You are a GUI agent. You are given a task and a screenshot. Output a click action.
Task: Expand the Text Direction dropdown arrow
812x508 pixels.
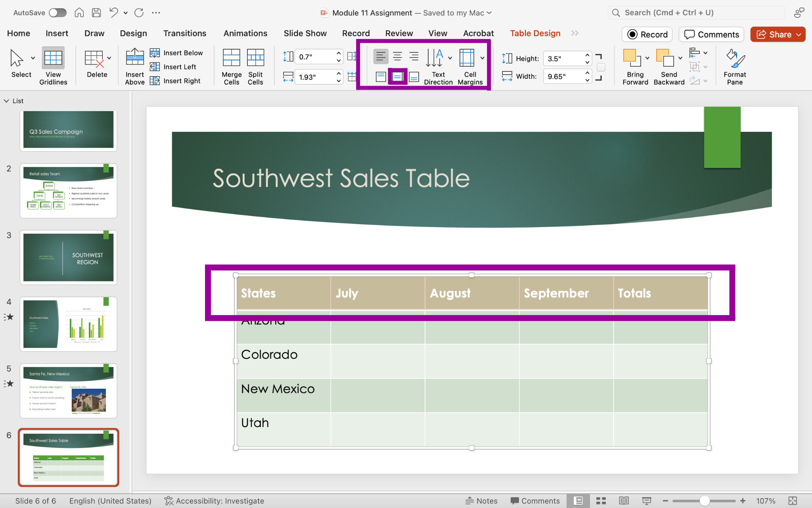pyautogui.click(x=450, y=58)
